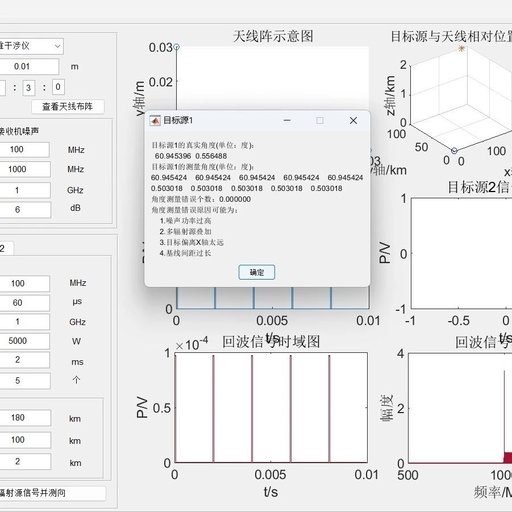Click the ×10⁻⁴ scale label on time-domain plot
Viewport: 512px width, 512px height.
pos(192,344)
